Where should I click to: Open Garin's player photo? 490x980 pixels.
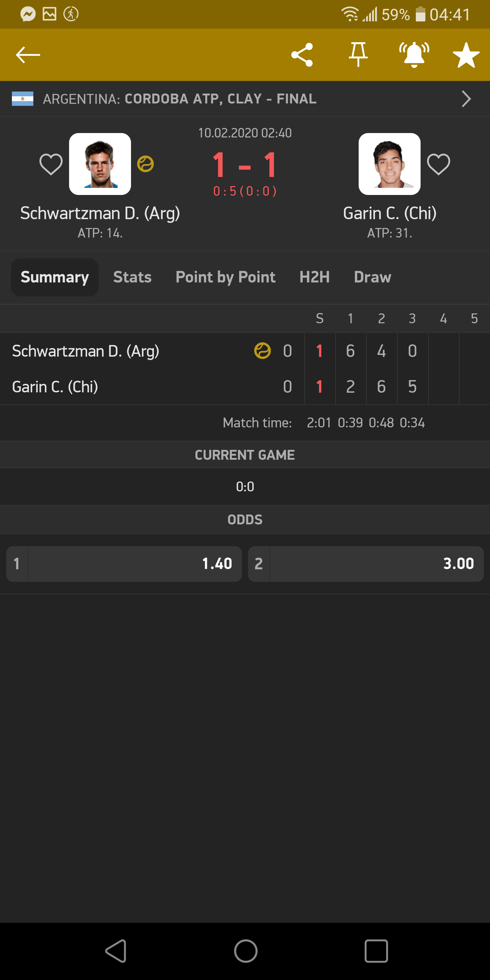coord(389,164)
